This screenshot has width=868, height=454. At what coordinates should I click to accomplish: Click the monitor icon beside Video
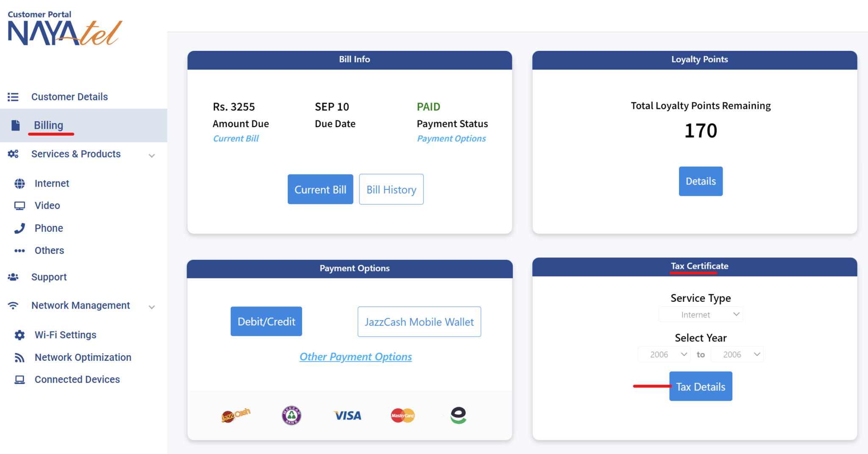(x=19, y=206)
